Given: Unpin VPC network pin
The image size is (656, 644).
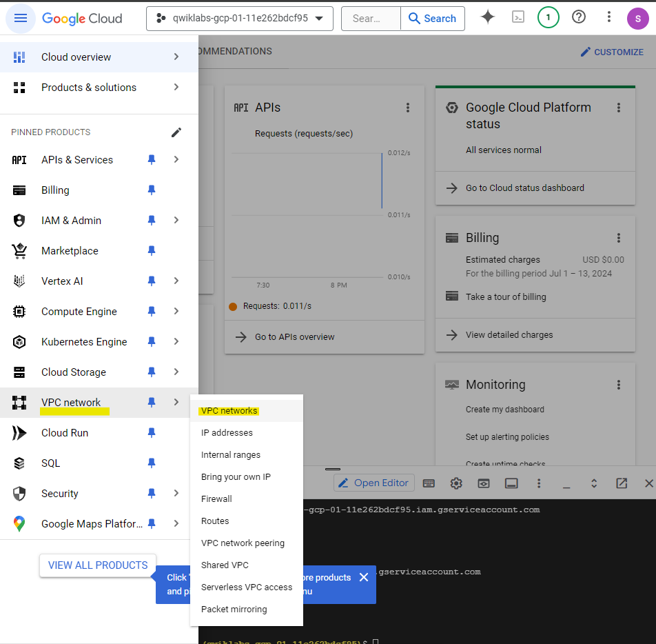Looking at the screenshot, I should 152,403.
